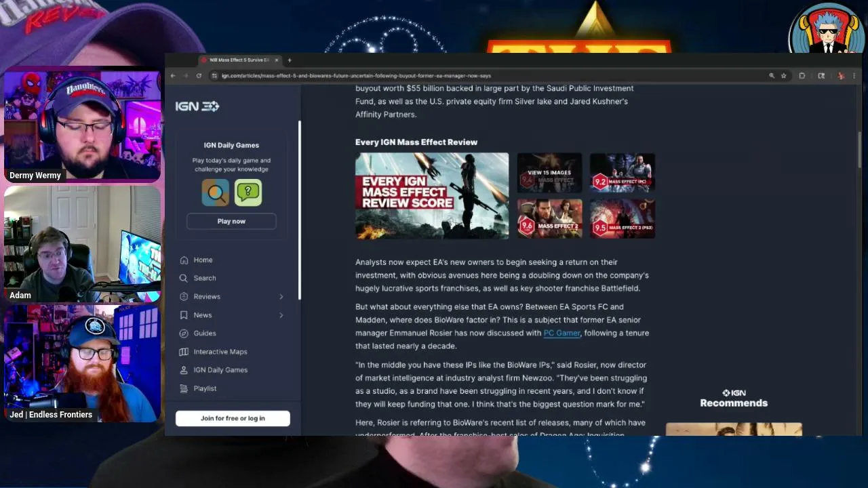868x488 pixels.
Task: Click the Home house icon in sidebar
Action: pyautogui.click(x=184, y=260)
